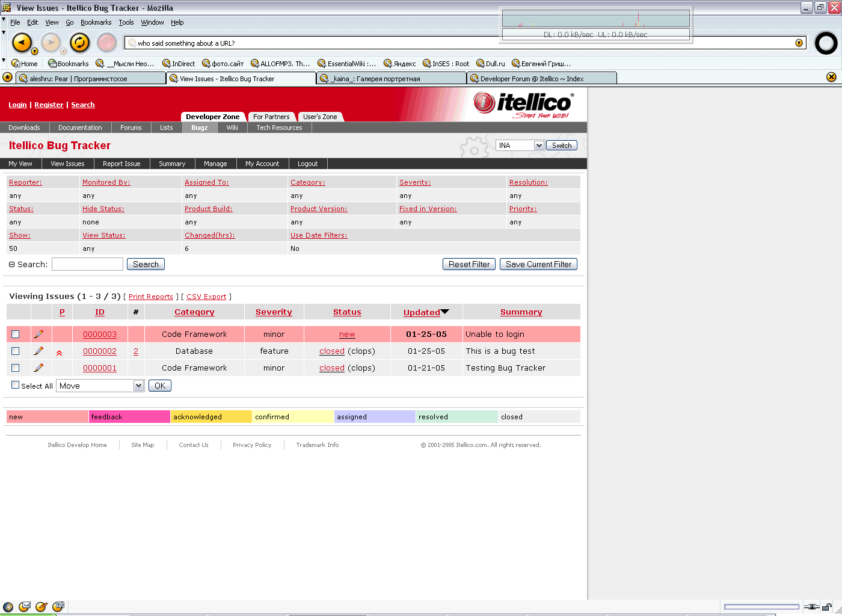
Task: Check the box for issue 0000002
Action: click(x=16, y=351)
